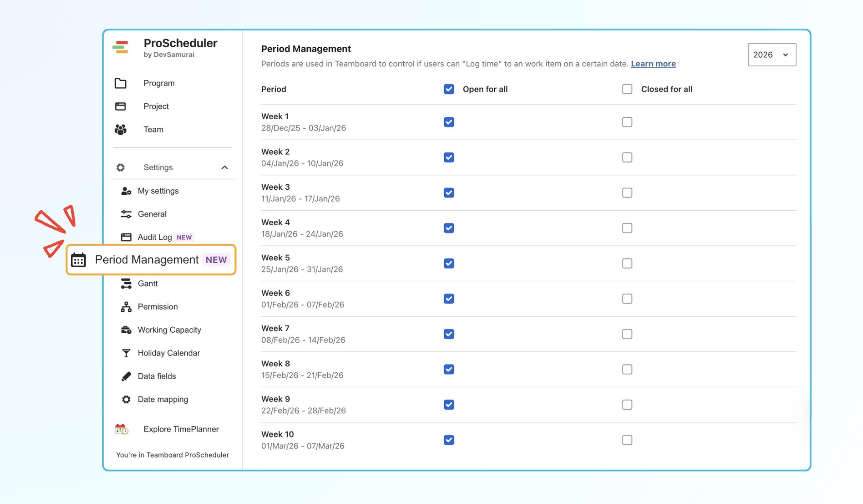Click the Holiday Calendar cocktail icon

tap(126, 353)
